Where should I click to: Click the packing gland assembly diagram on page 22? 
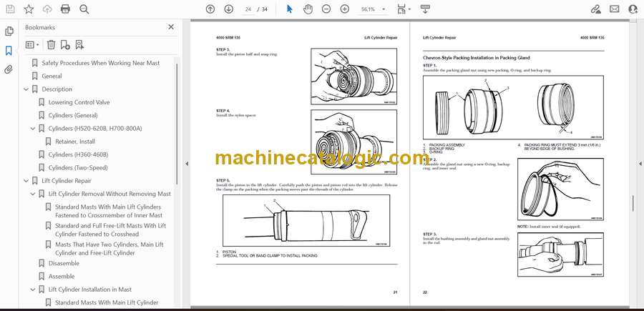coord(513,107)
